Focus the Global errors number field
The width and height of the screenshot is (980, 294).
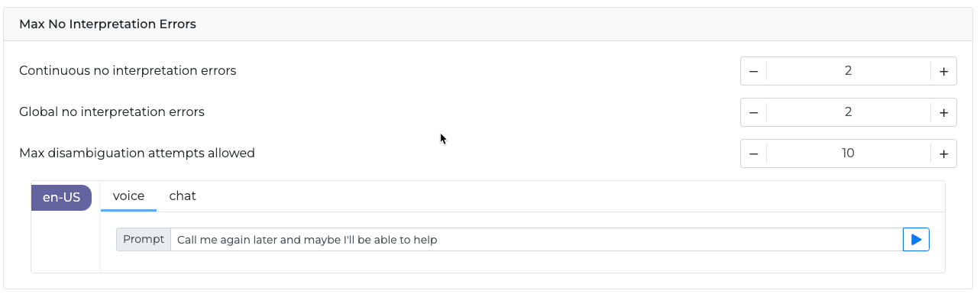point(848,112)
